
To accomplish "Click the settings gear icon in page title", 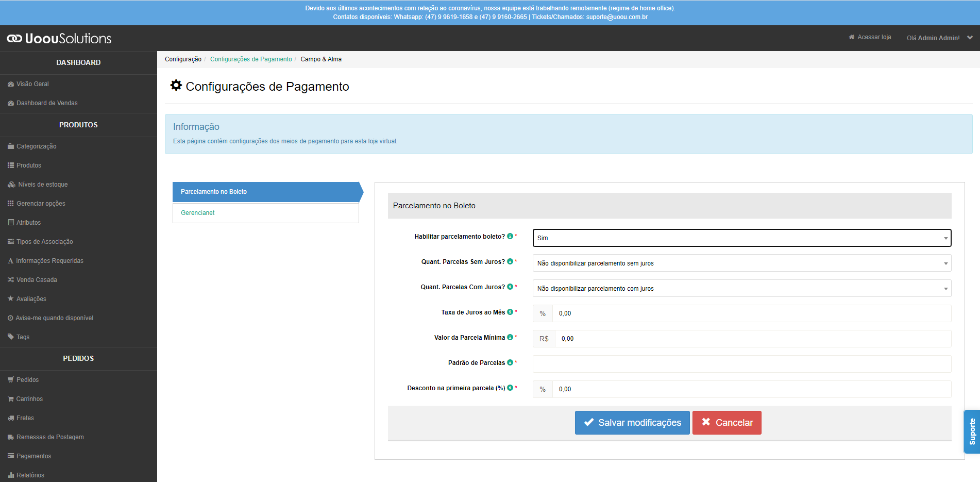I will click(176, 85).
